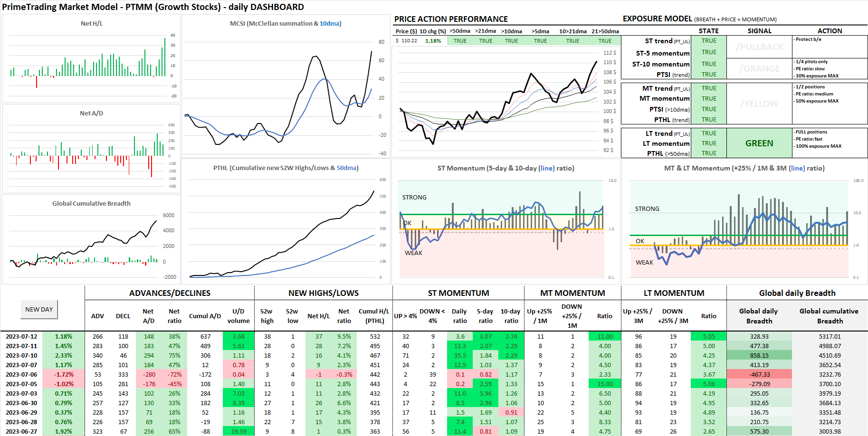Click the Global Cumulative Breadth chart

[91, 237]
